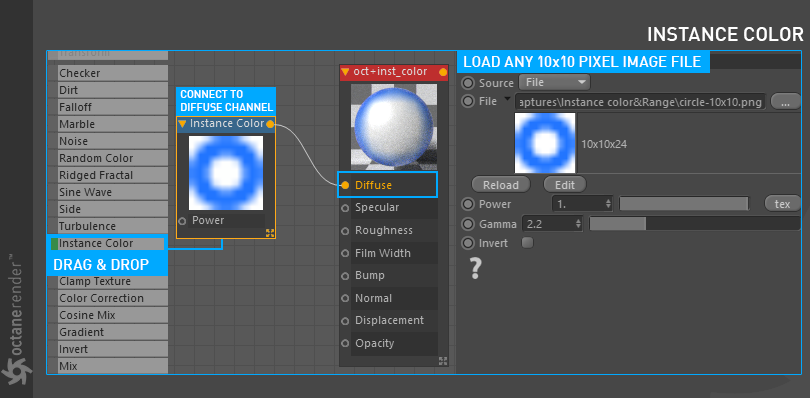
Task: Click the resize icon on Instance Color node
Action: (x=270, y=233)
